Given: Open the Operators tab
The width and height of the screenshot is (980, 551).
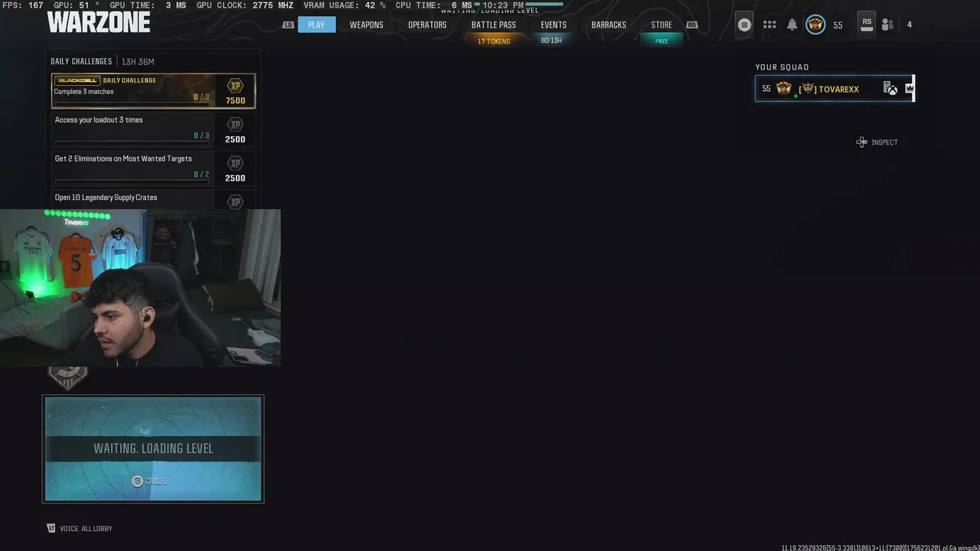Looking at the screenshot, I should (x=427, y=24).
